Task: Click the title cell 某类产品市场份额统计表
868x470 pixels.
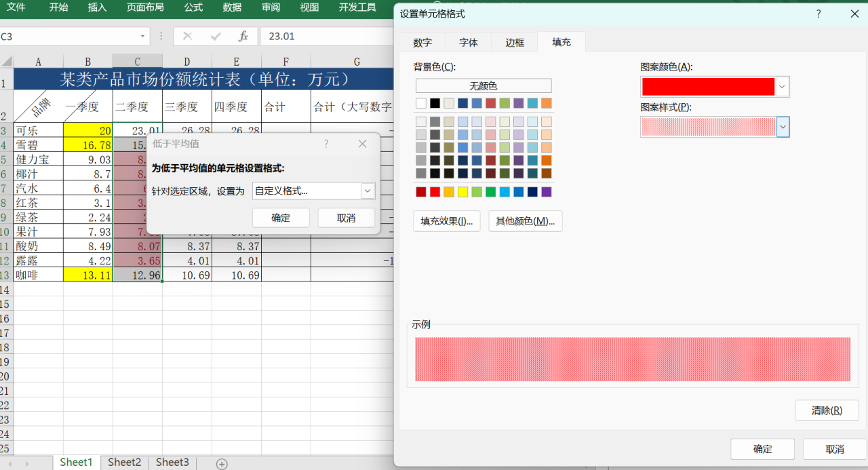Action: (x=203, y=79)
